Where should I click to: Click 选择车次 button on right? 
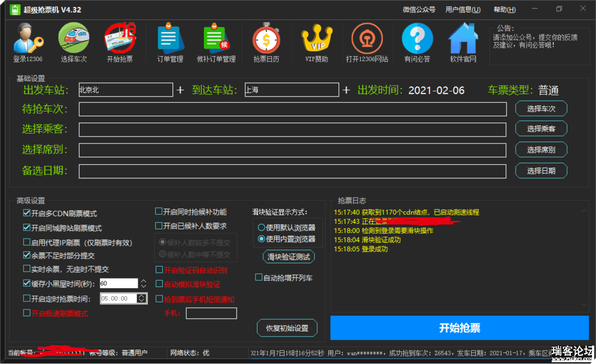point(541,109)
